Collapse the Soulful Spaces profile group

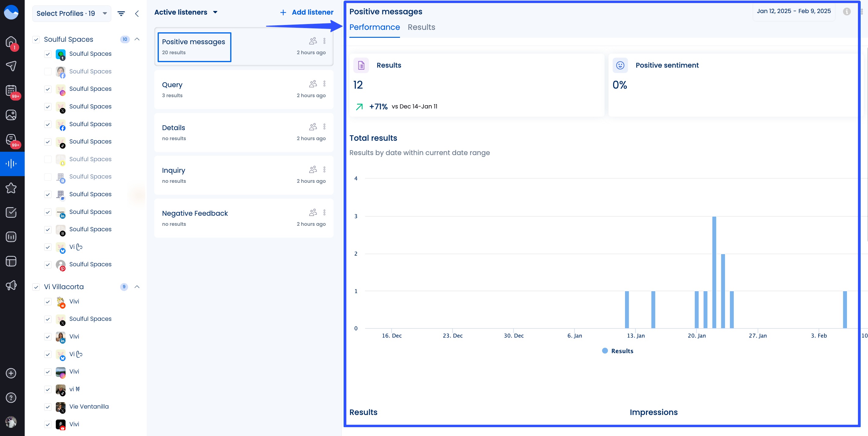pos(137,39)
